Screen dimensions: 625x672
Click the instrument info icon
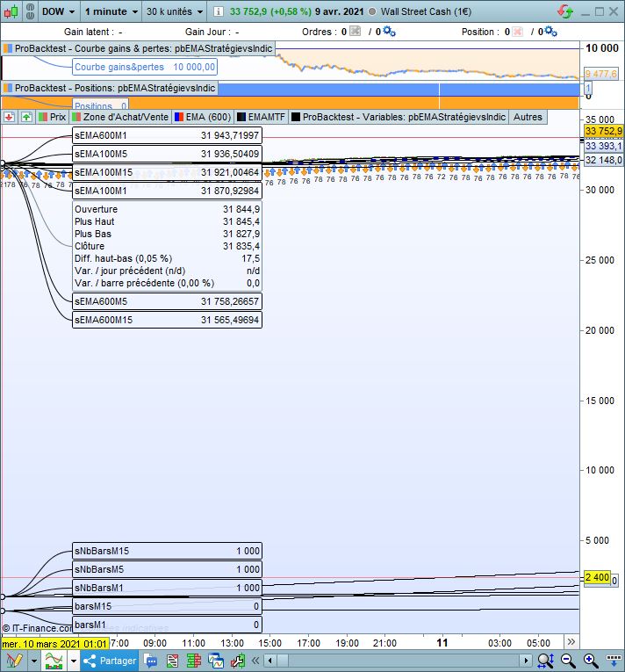point(218,11)
